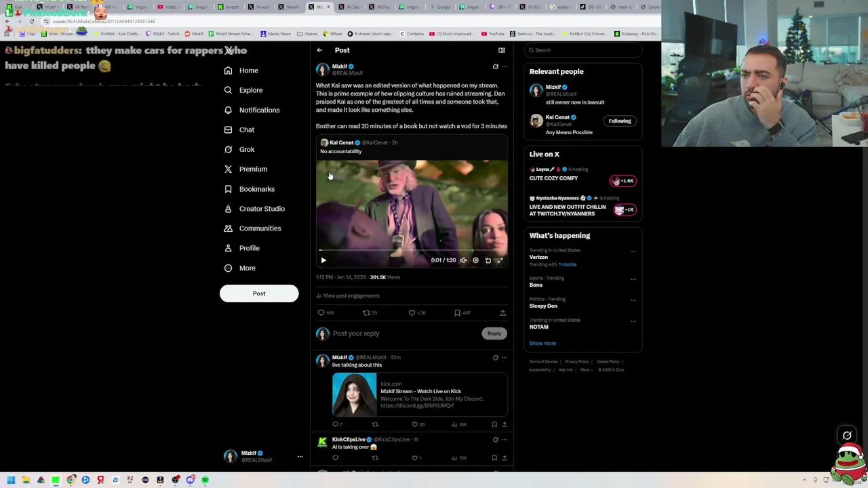Share the main post via share icon
Viewport: 868px width, 488px height.
coord(502,312)
